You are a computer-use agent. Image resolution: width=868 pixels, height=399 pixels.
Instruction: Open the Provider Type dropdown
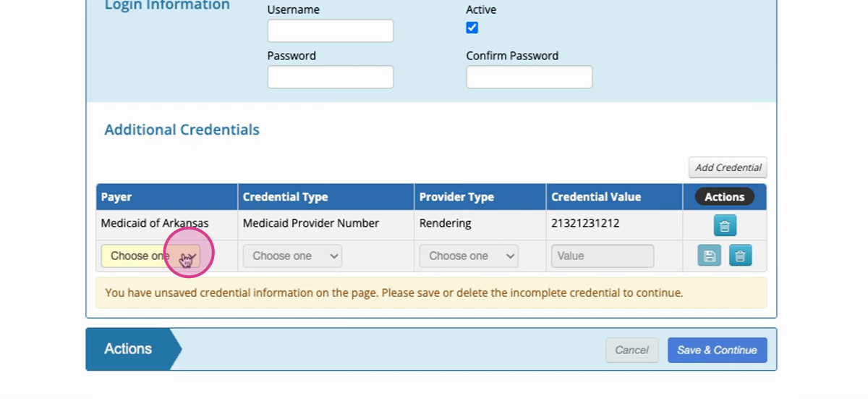(469, 256)
